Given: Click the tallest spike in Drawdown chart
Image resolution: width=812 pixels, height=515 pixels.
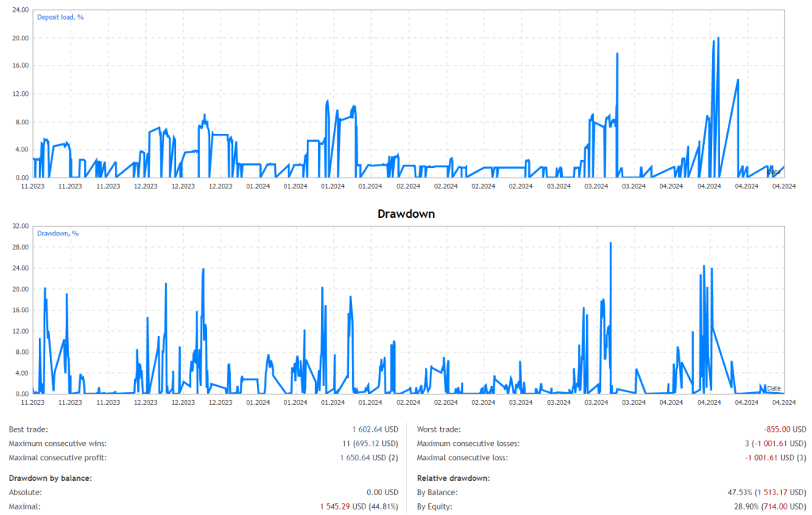Looking at the screenshot, I should pyautogui.click(x=610, y=244).
